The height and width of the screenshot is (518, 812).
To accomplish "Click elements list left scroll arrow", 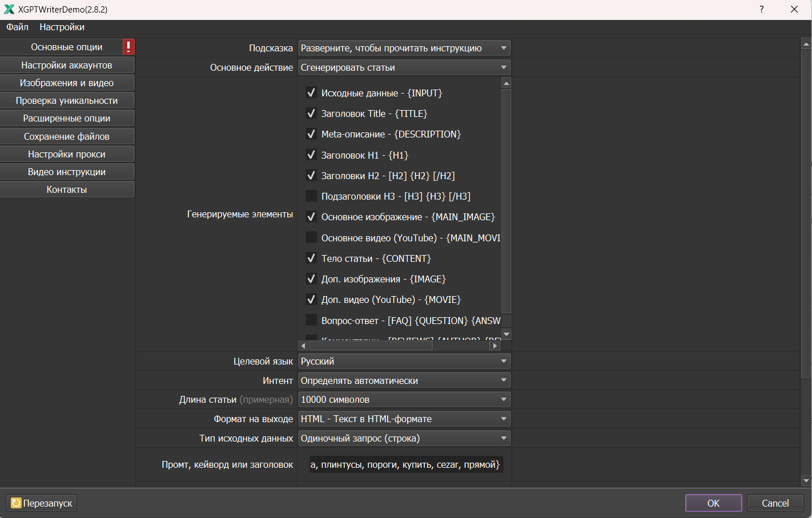I will pyautogui.click(x=303, y=346).
